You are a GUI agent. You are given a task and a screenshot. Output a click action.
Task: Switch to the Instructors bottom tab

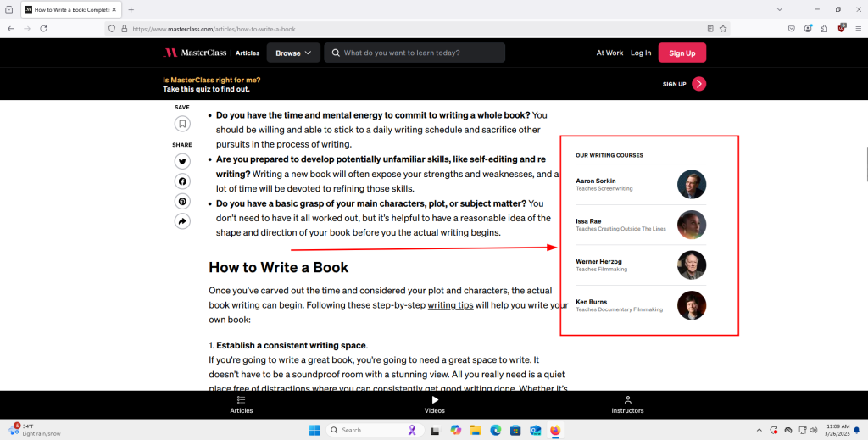(x=628, y=404)
